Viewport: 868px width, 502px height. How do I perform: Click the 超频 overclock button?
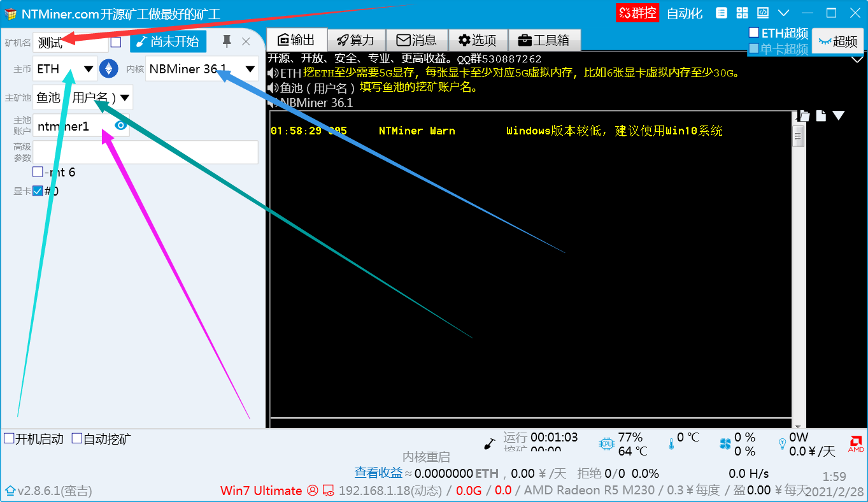coord(837,41)
